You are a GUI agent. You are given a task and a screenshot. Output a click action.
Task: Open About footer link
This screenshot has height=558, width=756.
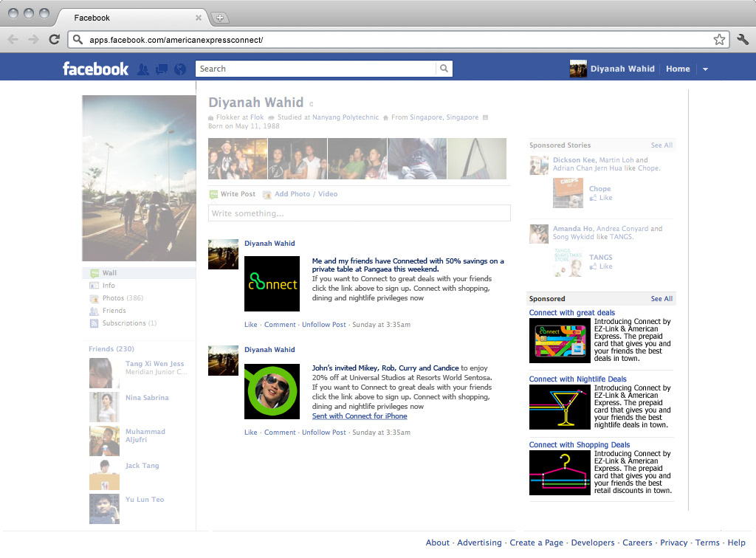pyautogui.click(x=437, y=542)
